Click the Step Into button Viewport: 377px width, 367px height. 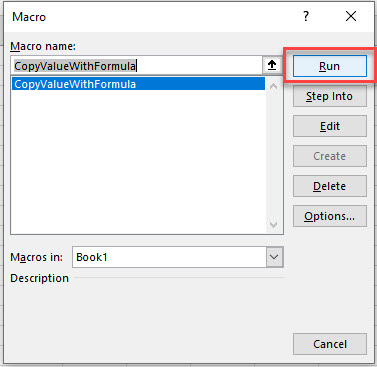pyautogui.click(x=330, y=96)
